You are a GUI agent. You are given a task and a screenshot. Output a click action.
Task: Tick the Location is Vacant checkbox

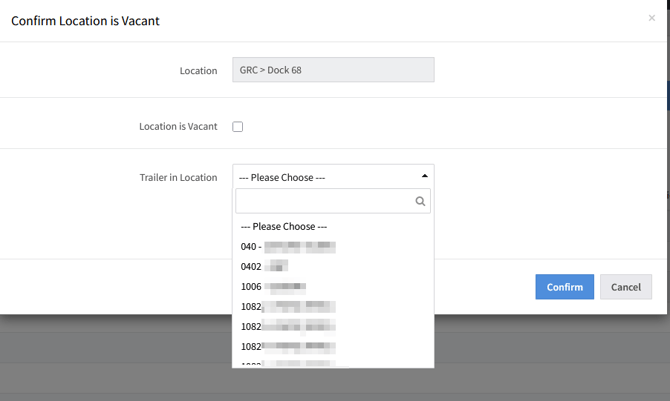[x=238, y=127]
